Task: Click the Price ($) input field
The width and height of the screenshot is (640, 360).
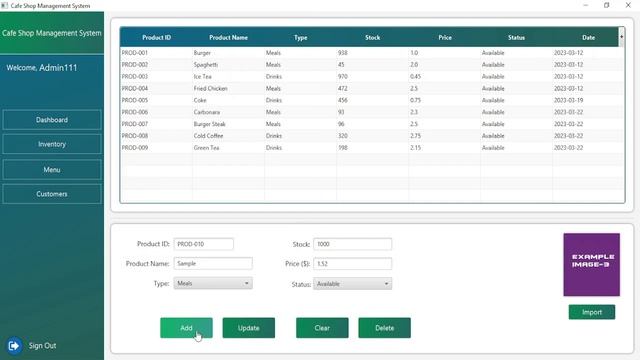Action: [x=353, y=264]
